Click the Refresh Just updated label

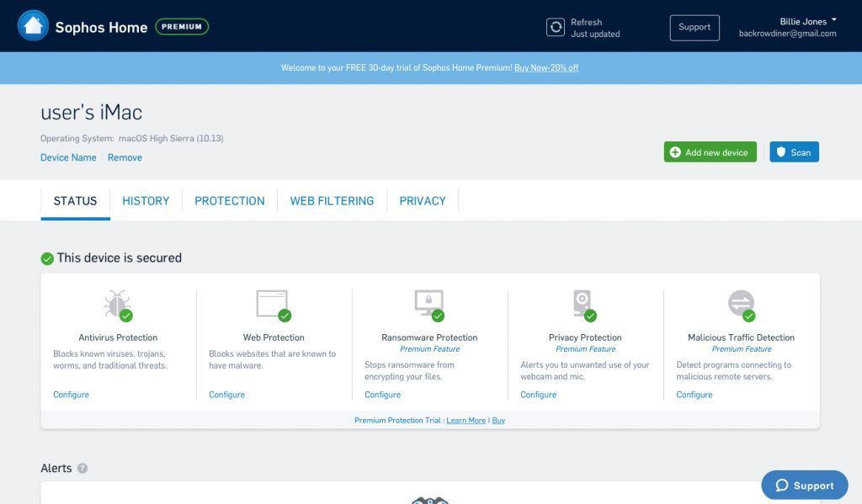coord(595,28)
